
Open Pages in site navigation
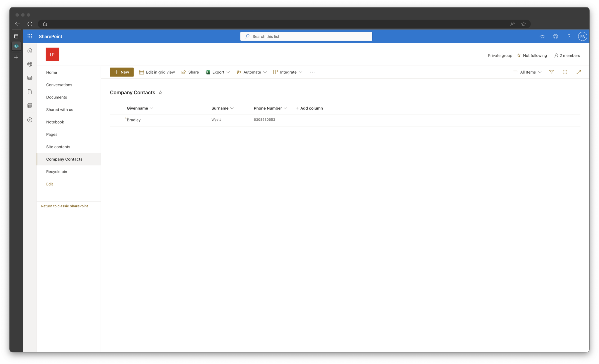[52, 134]
